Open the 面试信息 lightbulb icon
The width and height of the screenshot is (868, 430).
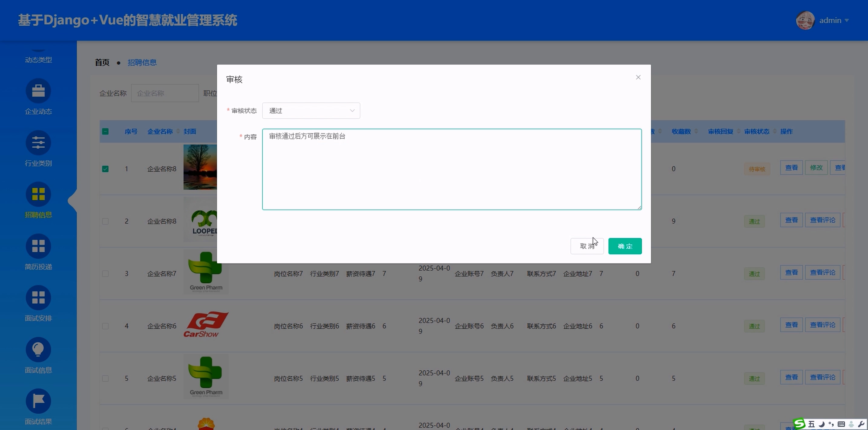coord(38,350)
